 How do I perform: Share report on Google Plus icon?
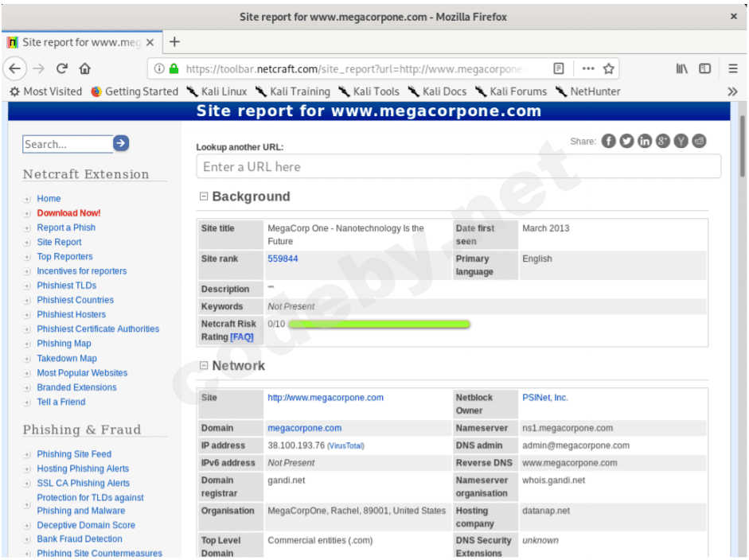coord(662,141)
